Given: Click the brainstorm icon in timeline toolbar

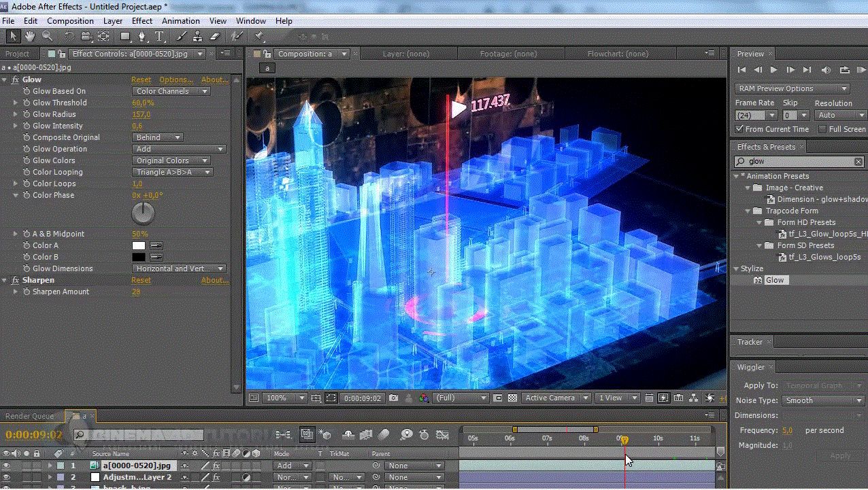Looking at the screenshot, I should click(x=406, y=434).
